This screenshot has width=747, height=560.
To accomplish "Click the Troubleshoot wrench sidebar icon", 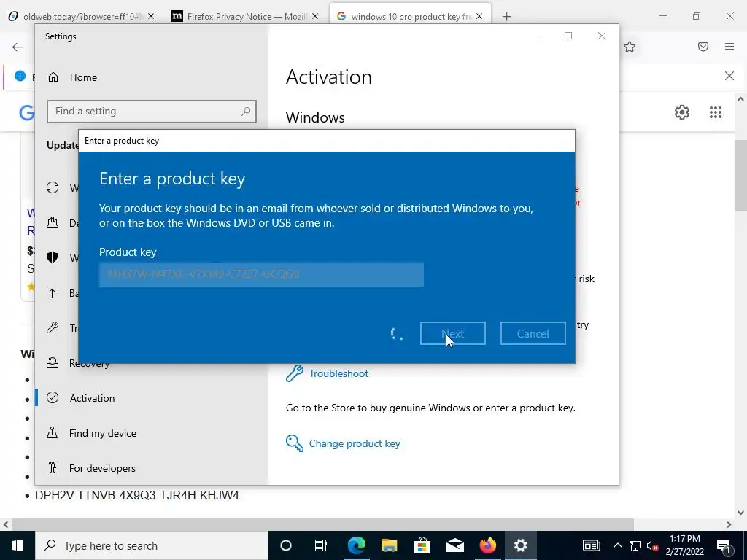I will point(53,327).
